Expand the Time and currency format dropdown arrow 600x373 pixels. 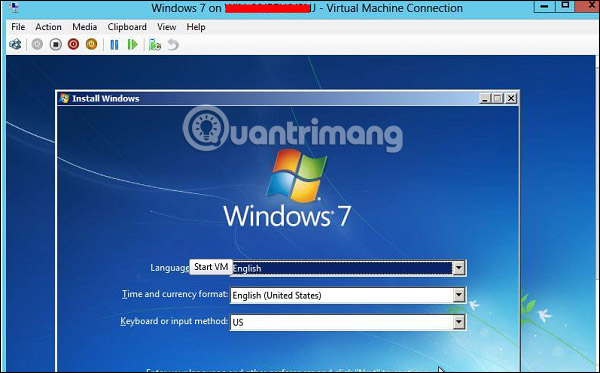[x=458, y=295]
